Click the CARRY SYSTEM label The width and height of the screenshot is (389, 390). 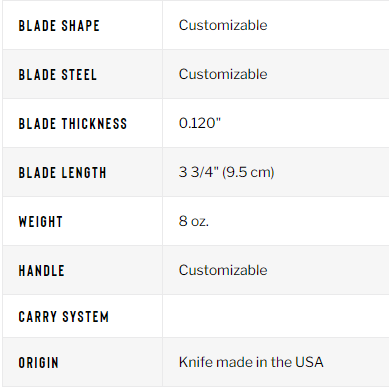click(64, 317)
